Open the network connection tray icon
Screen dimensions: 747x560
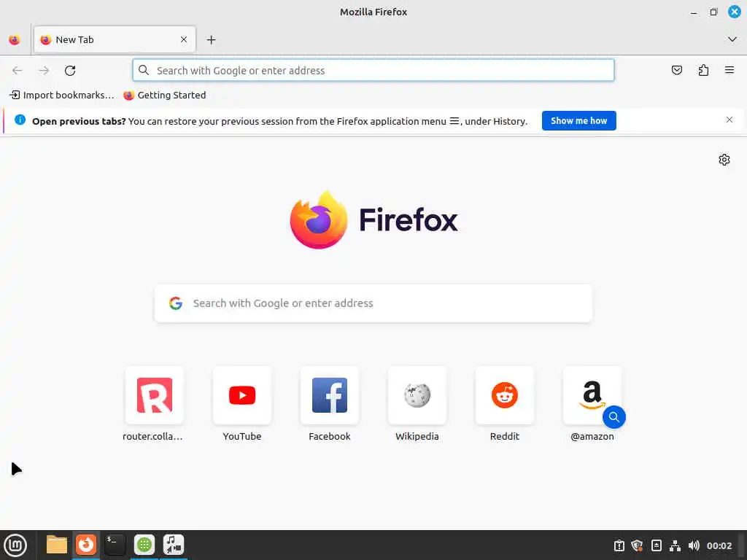pyautogui.click(x=675, y=545)
